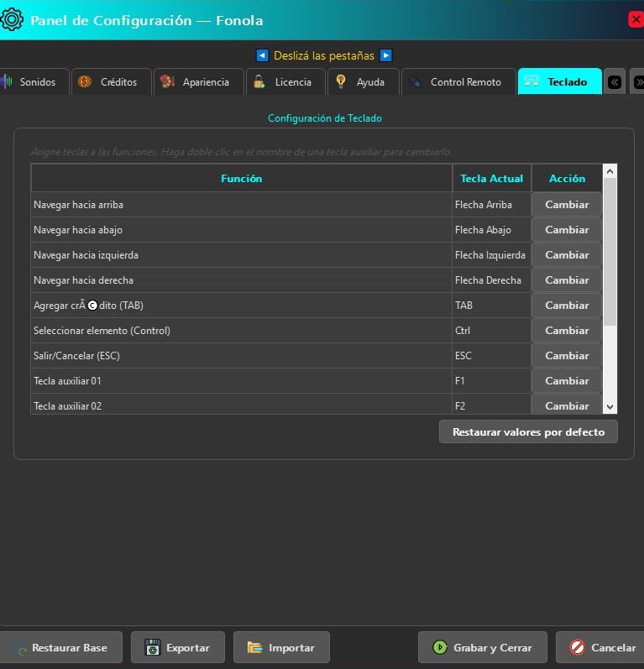
Task: Click the vertical scrollbar thumb of key table
Action: coord(610,252)
